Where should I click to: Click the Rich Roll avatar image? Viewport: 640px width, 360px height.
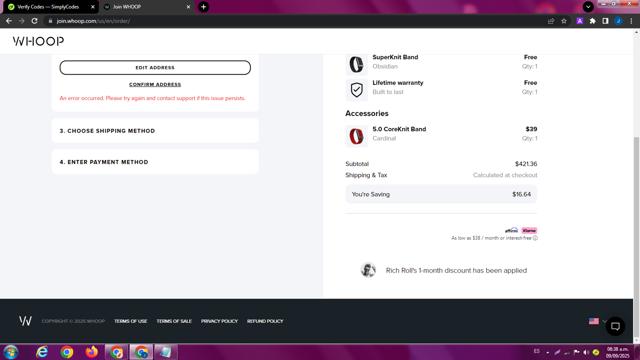368,270
